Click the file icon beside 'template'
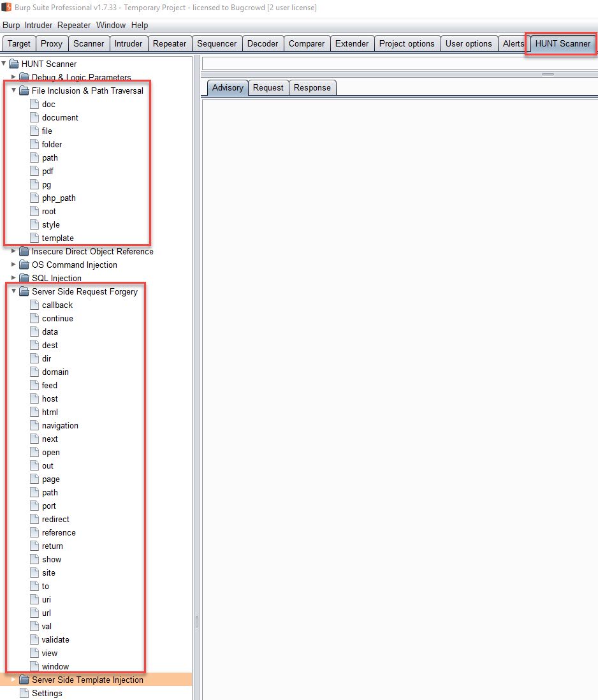Viewport: 598px width, 700px height. coord(34,238)
